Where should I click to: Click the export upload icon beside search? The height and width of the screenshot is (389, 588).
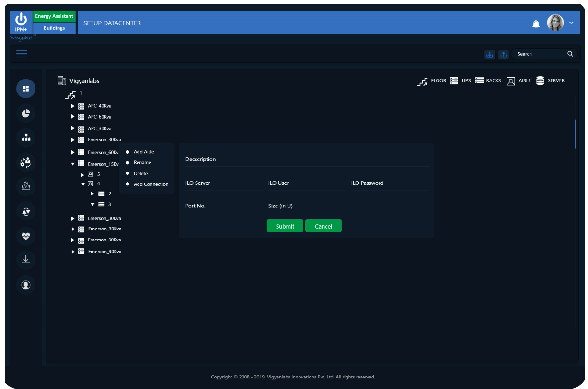coord(503,54)
